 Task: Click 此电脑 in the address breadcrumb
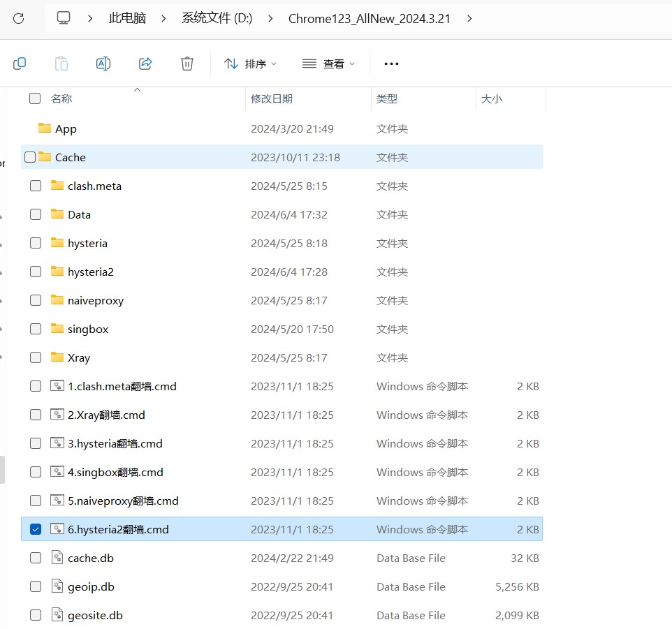[127, 18]
